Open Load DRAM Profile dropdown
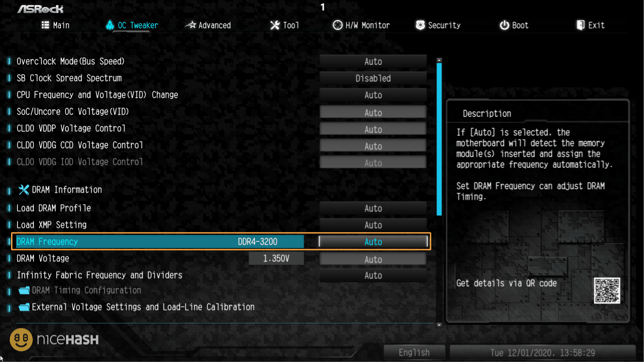The height and width of the screenshot is (362, 644). point(373,208)
